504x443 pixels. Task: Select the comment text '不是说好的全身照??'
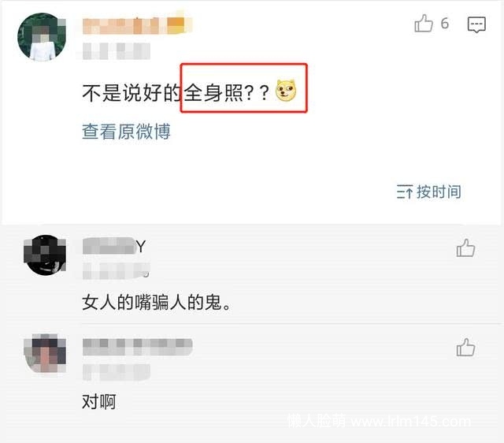[x=176, y=93]
